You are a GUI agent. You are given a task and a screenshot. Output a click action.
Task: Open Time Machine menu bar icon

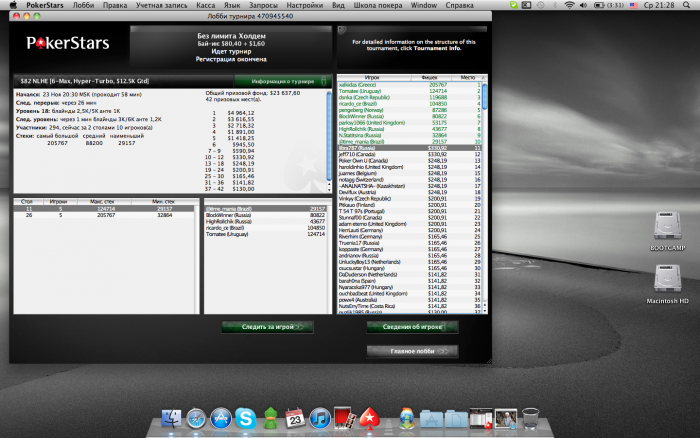[541, 5]
